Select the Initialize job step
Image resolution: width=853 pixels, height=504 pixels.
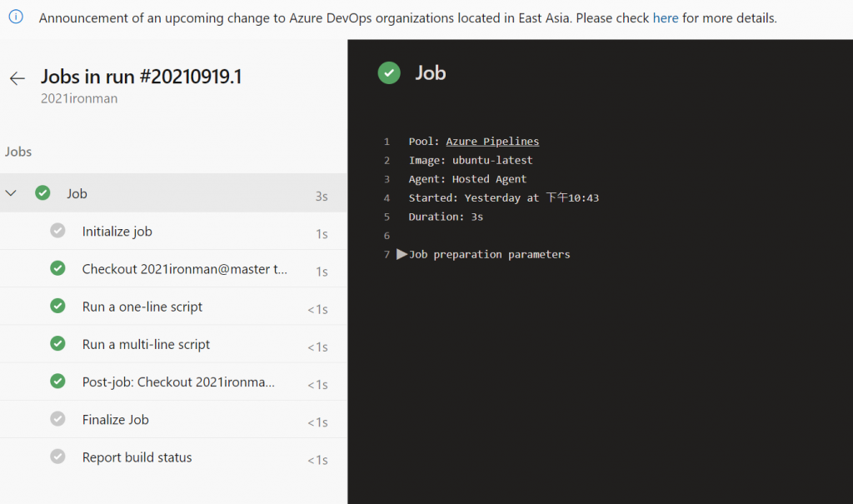pyautogui.click(x=117, y=231)
